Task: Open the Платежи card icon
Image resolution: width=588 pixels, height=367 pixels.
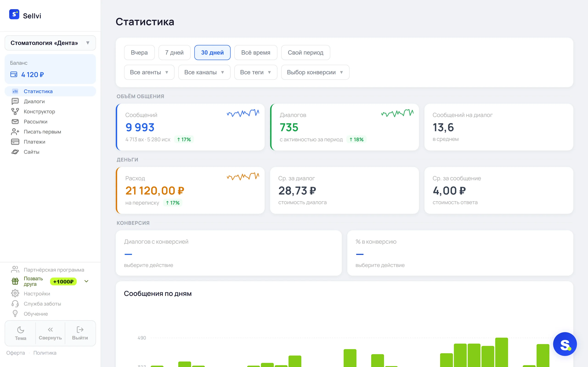Action: click(x=15, y=142)
